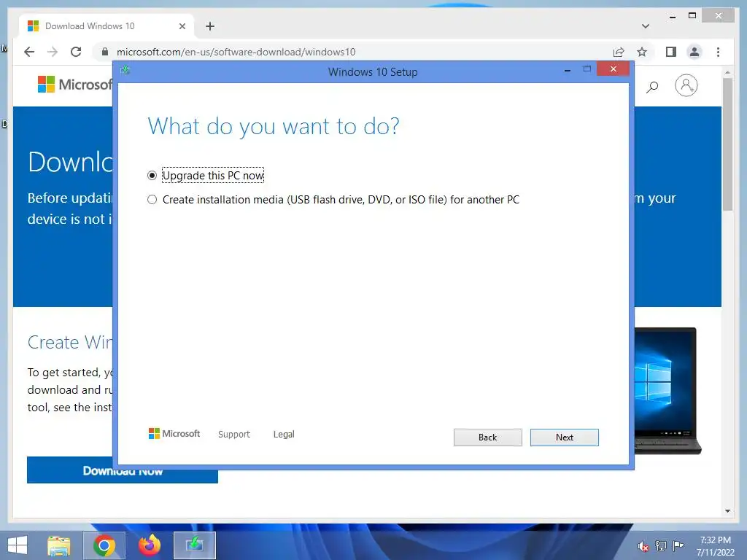Open File Explorer from the taskbar

[x=59, y=545]
